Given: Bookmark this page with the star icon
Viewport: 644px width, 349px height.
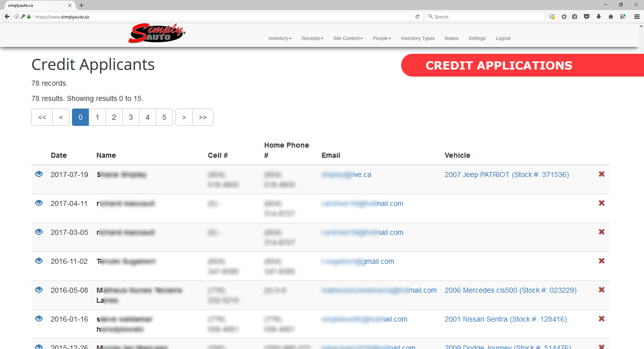Looking at the screenshot, I should [564, 17].
